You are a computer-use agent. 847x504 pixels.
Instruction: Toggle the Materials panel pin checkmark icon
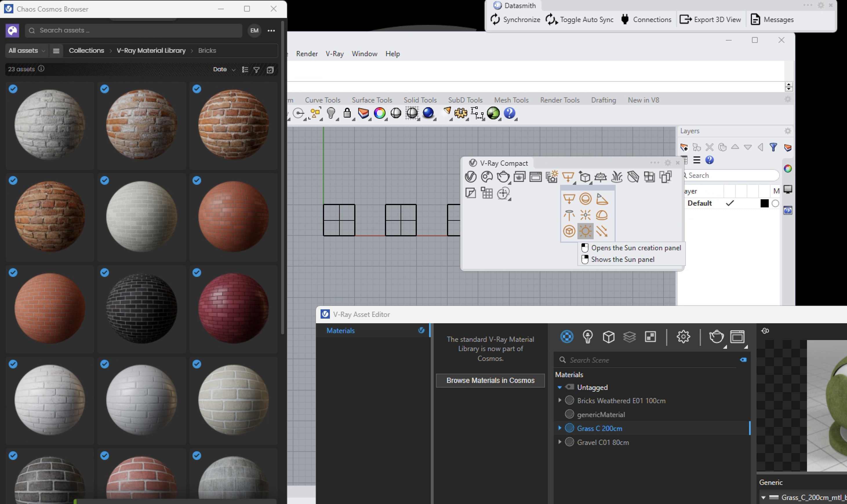[421, 330]
